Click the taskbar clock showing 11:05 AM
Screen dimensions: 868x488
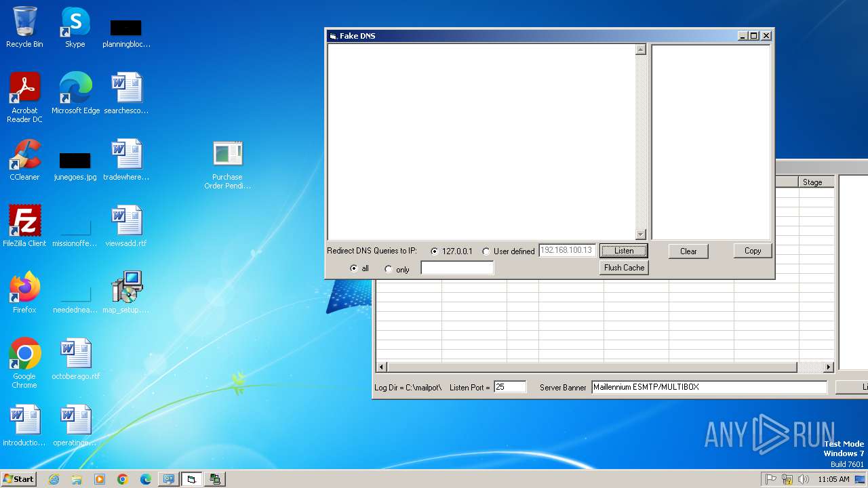coord(833,479)
